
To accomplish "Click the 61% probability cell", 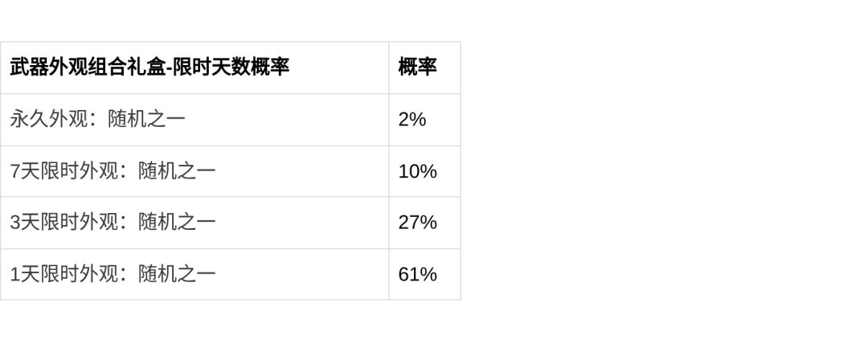I will 417,274.
